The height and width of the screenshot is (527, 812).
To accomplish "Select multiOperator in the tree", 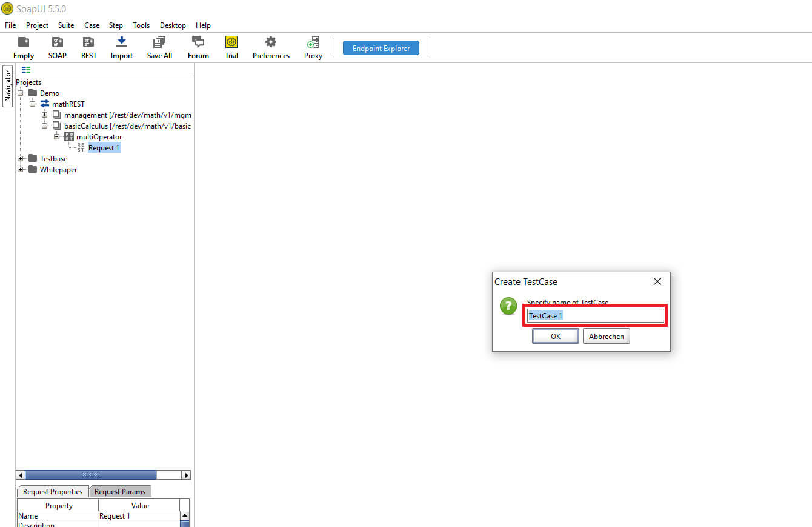I will [99, 136].
